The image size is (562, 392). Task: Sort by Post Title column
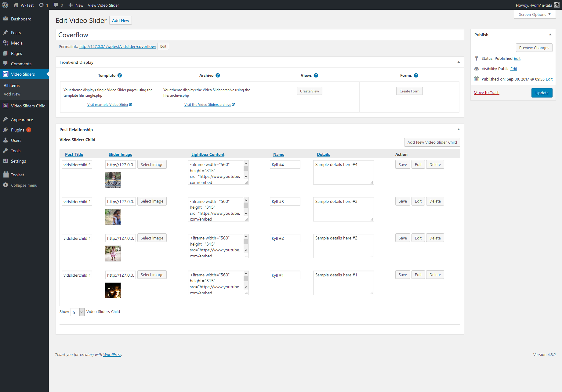click(x=74, y=154)
